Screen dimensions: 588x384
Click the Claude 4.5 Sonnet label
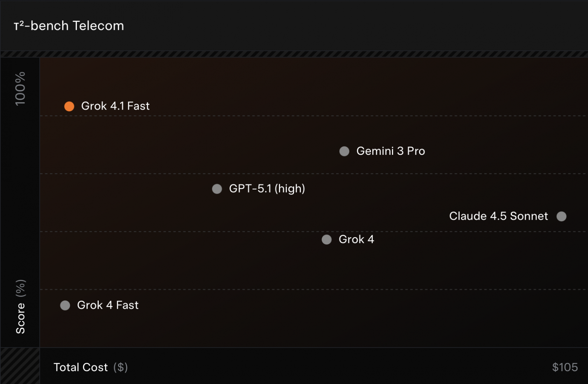[498, 216]
